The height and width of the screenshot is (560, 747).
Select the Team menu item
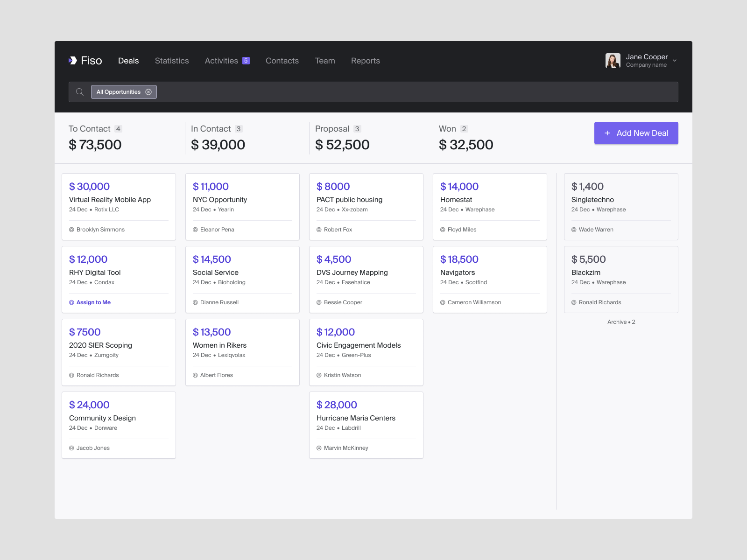[x=325, y=61]
